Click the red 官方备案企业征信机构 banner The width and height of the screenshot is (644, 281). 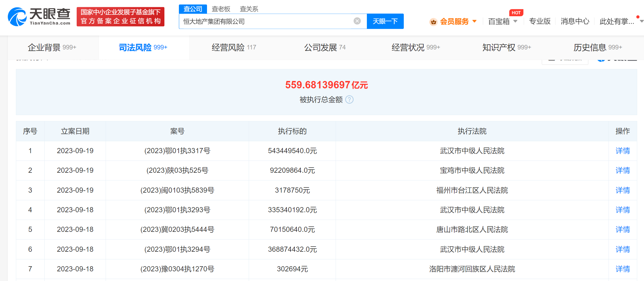click(120, 17)
